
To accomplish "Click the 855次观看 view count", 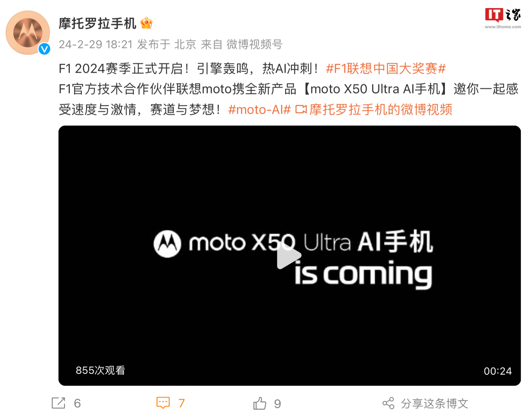I will tap(100, 370).
